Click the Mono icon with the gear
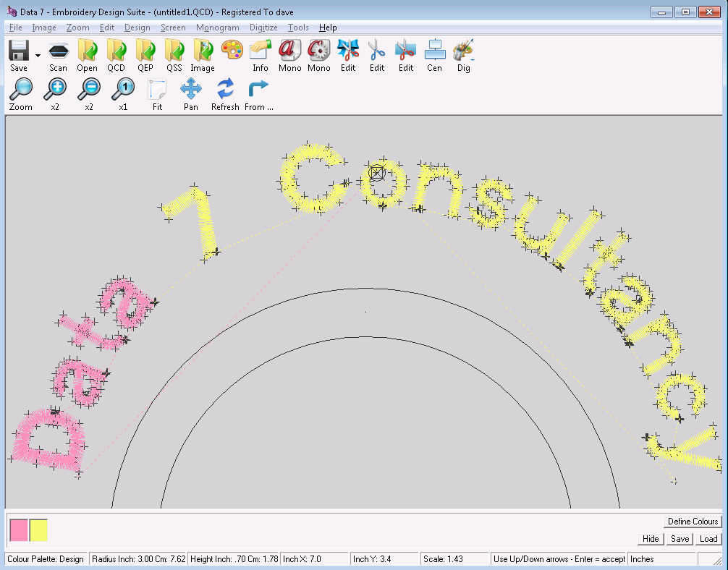The height and width of the screenshot is (570, 728). pos(318,50)
